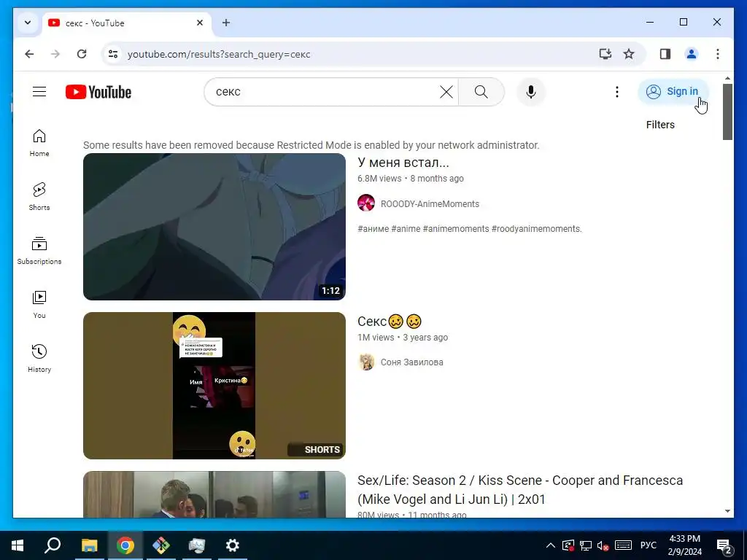747x560 pixels.
Task: Close the YouTube tab
Action: click(x=200, y=23)
